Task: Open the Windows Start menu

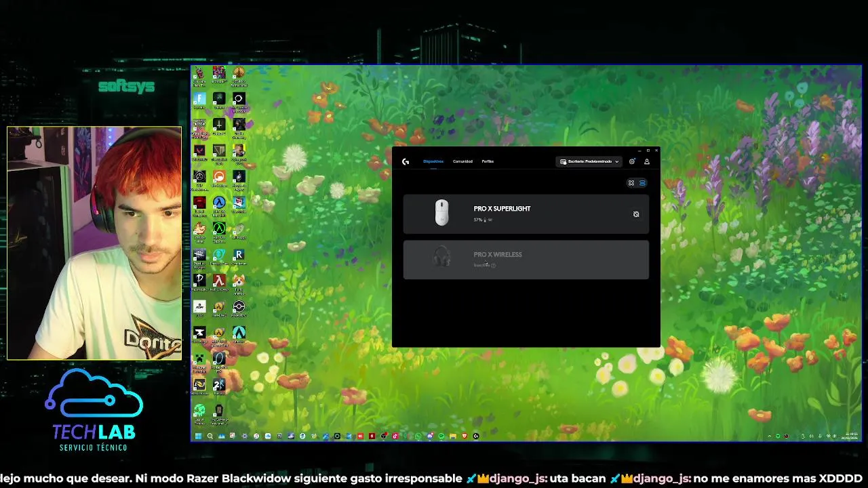Action: point(198,436)
